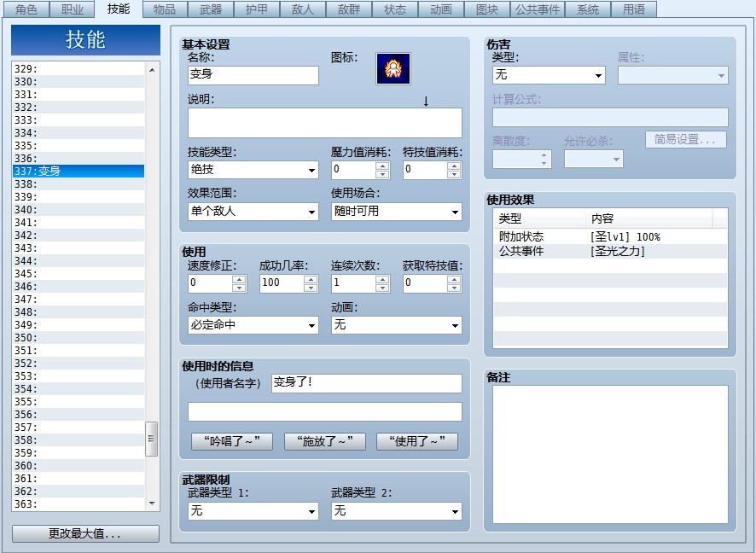Increase 连续次数 with the up arrow
The width and height of the screenshot is (756, 553).
pyautogui.click(x=382, y=279)
